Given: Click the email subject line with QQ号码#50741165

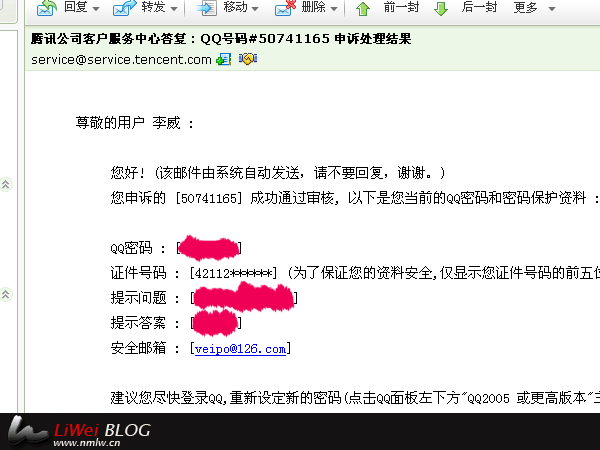Looking at the screenshot, I should [221, 39].
